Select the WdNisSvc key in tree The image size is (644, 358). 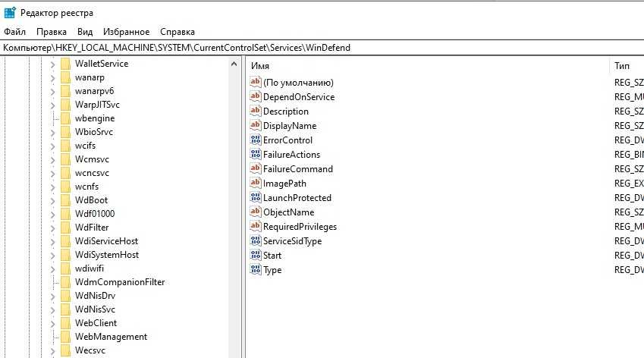[94, 309]
